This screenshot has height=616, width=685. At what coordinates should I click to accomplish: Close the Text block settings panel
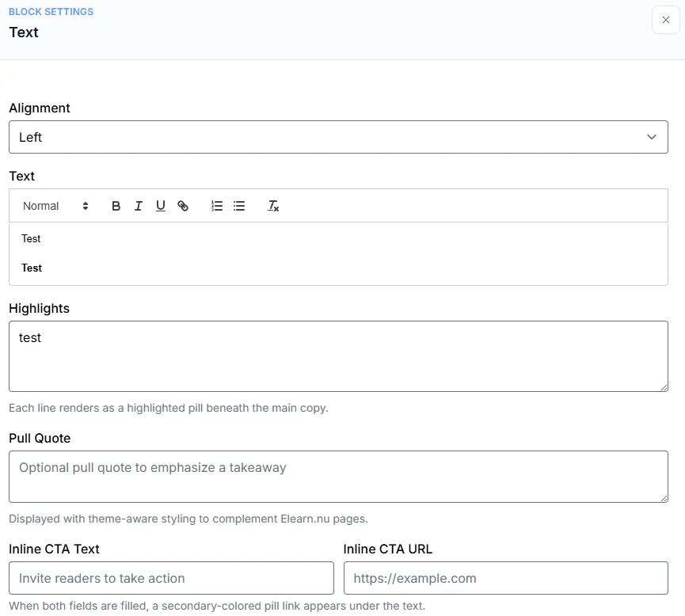[665, 20]
